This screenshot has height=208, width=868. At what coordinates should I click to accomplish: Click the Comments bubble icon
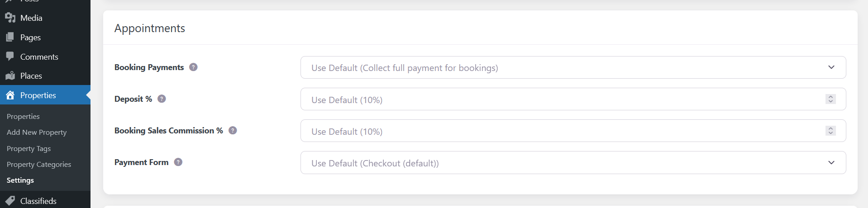pyautogui.click(x=10, y=57)
